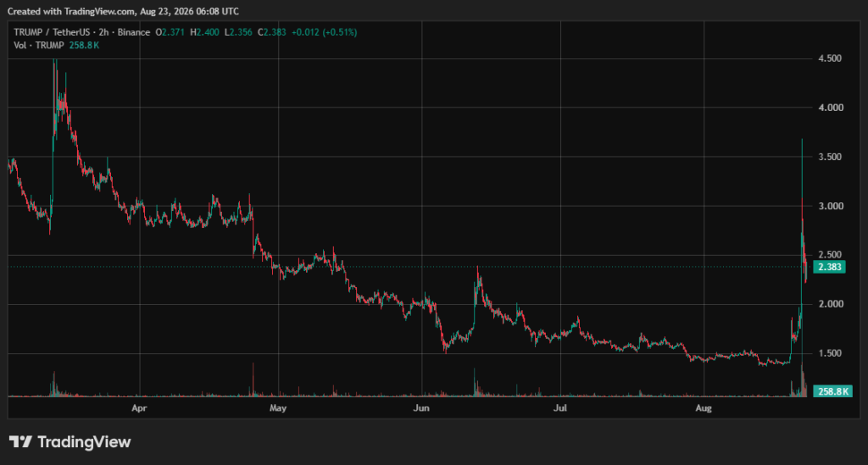Screen dimensions: 868x465
Task: Click the 2.000 price axis label
Action: [831, 304]
